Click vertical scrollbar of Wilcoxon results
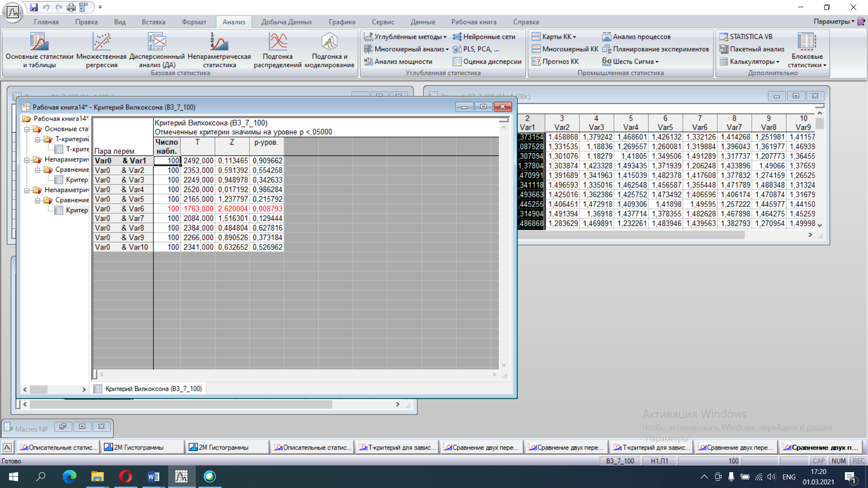The height and width of the screenshot is (488, 868). (x=504, y=246)
